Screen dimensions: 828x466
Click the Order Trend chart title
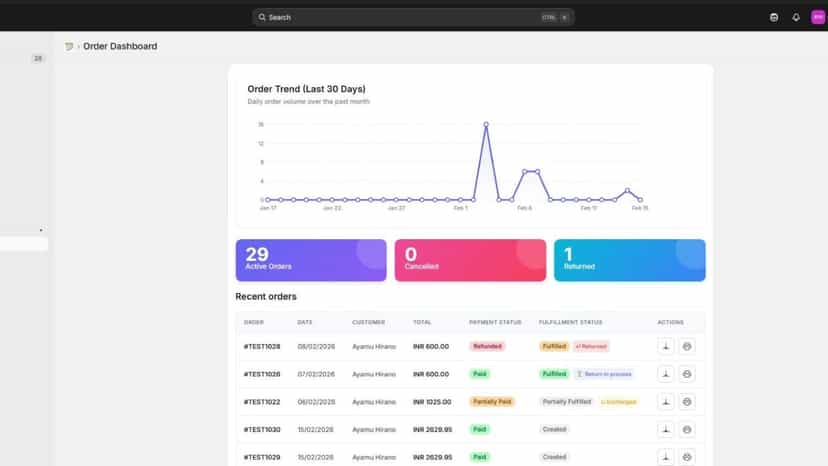point(306,89)
